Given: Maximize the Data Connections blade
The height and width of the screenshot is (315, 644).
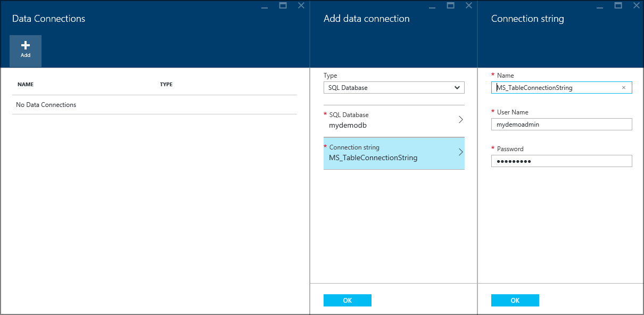Looking at the screenshot, I should tap(283, 5).
